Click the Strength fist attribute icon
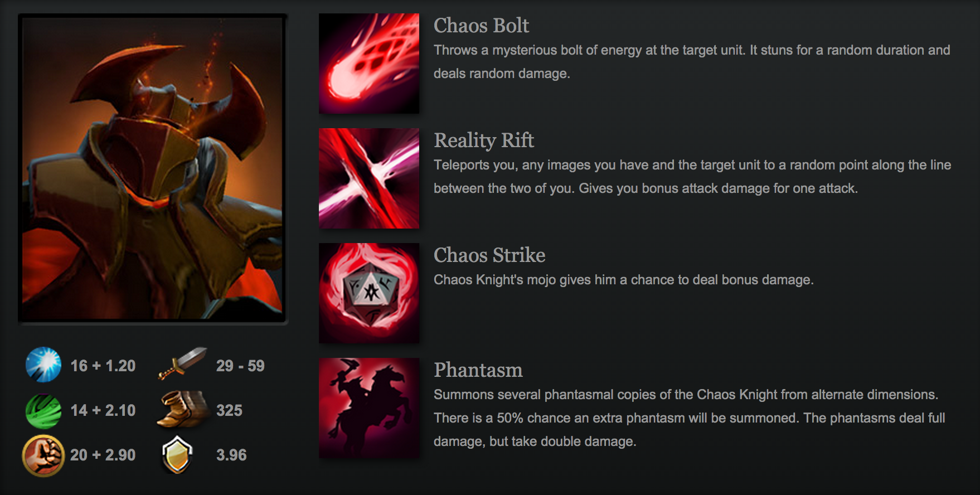Screen dimensions: 980x495 (x=43, y=455)
